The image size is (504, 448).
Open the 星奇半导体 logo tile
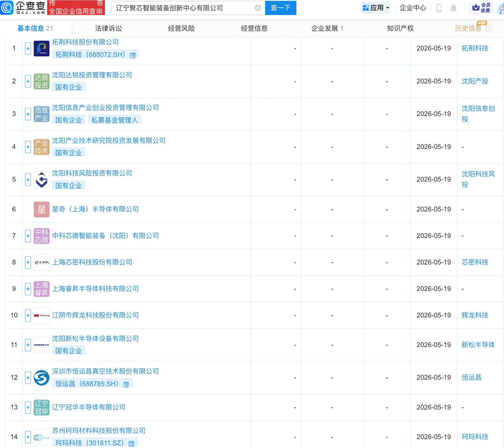pyautogui.click(x=42, y=209)
